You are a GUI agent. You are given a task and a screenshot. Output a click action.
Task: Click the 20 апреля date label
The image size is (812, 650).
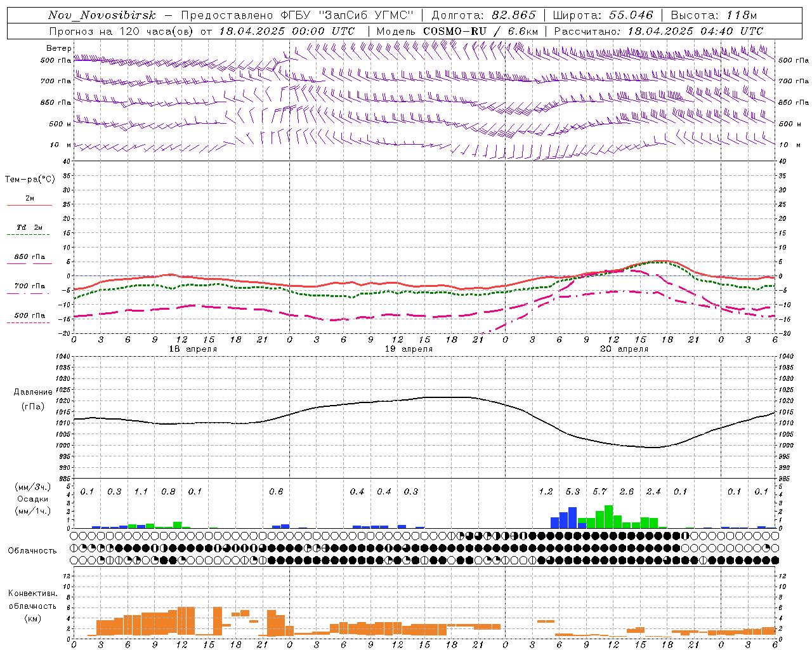(625, 349)
